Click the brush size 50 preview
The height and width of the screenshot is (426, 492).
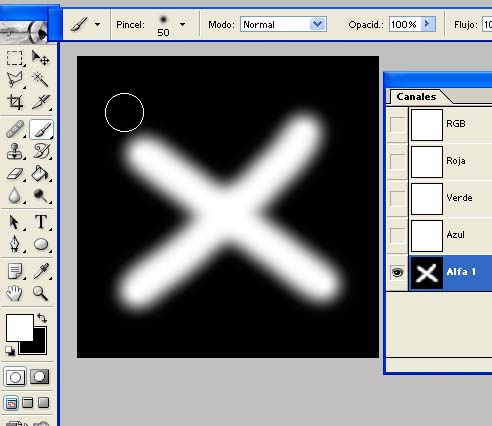163,26
